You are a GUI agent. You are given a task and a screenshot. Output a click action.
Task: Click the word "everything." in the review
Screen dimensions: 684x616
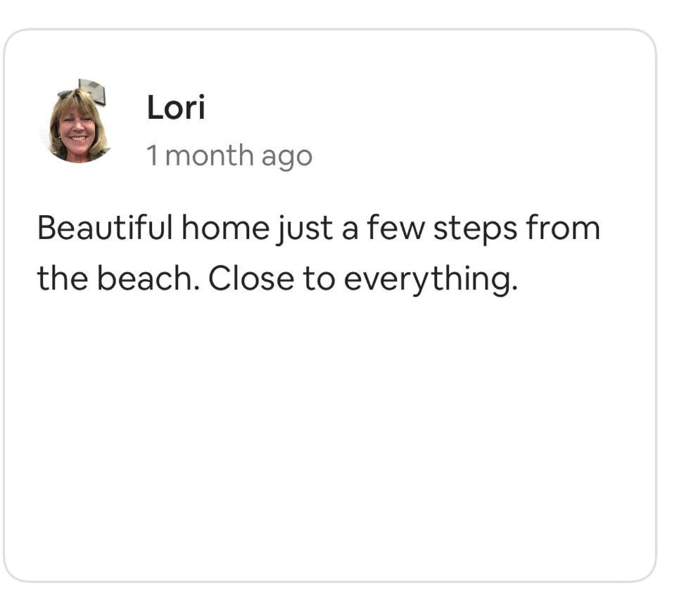[431, 281]
